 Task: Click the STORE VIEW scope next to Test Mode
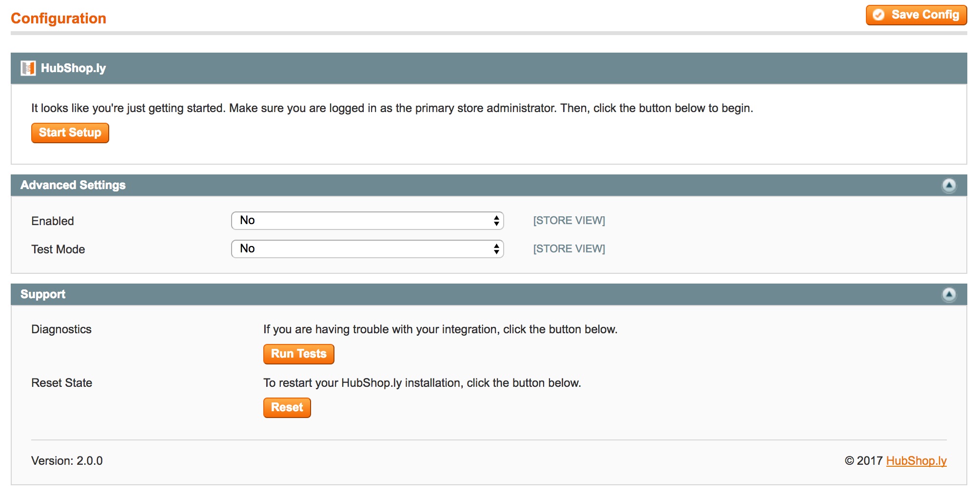pyautogui.click(x=569, y=249)
